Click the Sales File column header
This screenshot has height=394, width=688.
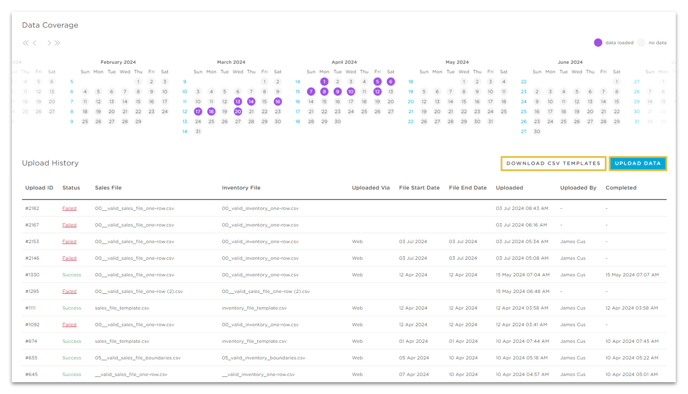point(108,188)
